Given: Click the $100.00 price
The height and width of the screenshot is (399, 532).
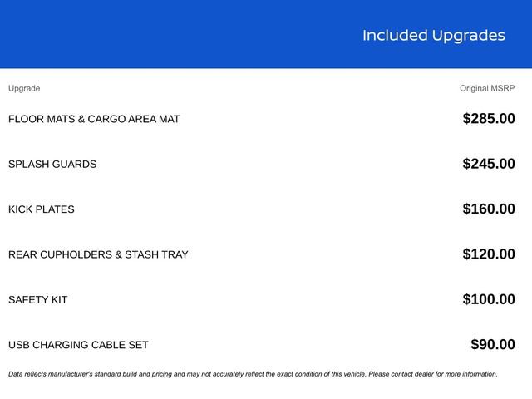Looking at the screenshot, I should pos(488,299).
